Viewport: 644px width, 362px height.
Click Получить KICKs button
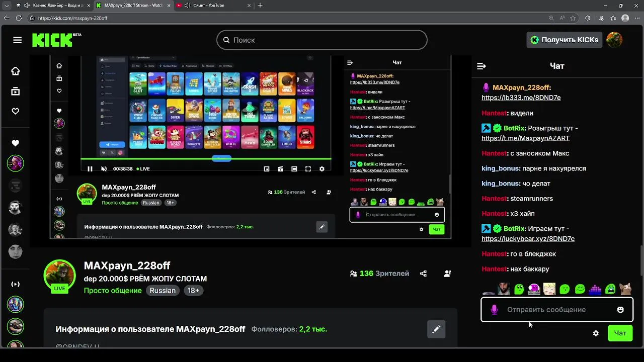point(565,40)
